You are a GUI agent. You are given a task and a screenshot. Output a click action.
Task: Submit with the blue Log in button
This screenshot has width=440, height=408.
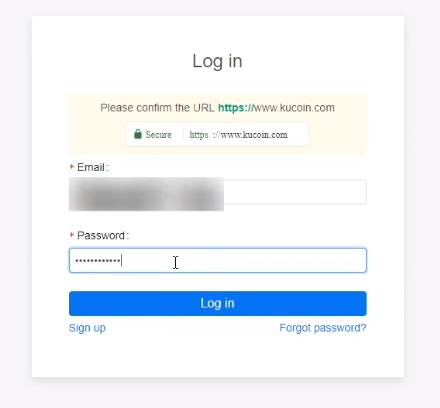pyautogui.click(x=218, y=303)
